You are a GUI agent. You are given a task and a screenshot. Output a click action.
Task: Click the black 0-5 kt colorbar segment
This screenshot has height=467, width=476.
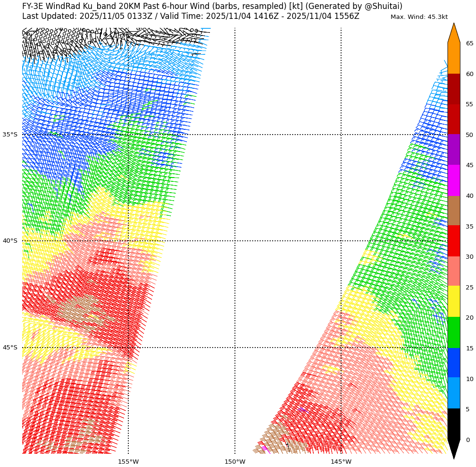click(453, 424)
